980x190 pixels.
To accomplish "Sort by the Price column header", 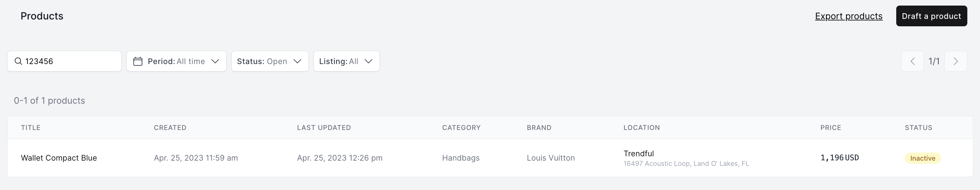I will click(x=830, y=127).
